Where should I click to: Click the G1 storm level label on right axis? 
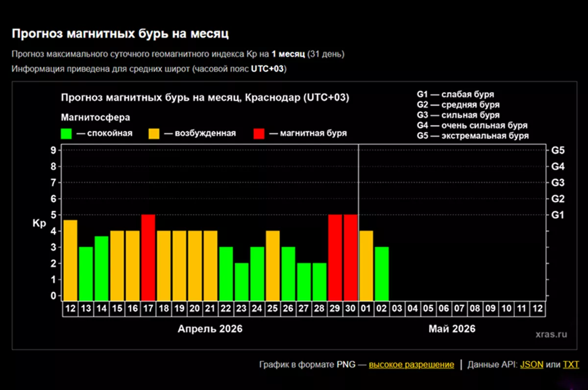(x=558, y=215)
